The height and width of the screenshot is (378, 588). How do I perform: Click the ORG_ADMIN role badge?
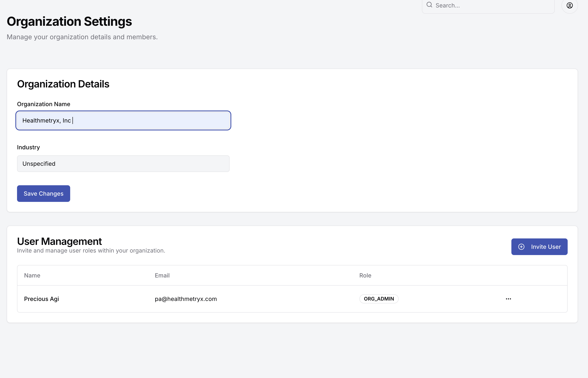[x=379, y=299]
